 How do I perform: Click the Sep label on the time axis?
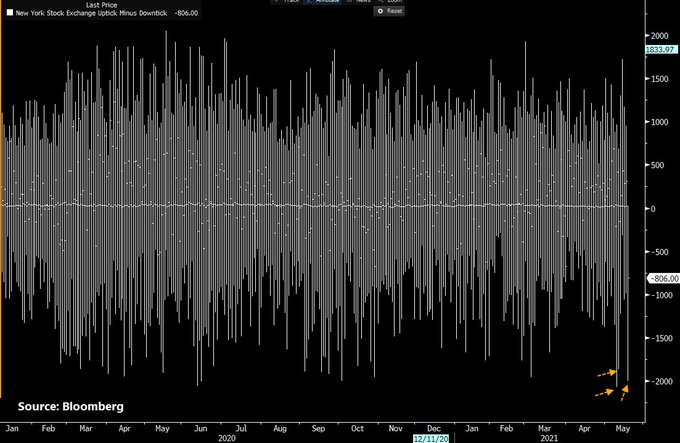point(318,429)
